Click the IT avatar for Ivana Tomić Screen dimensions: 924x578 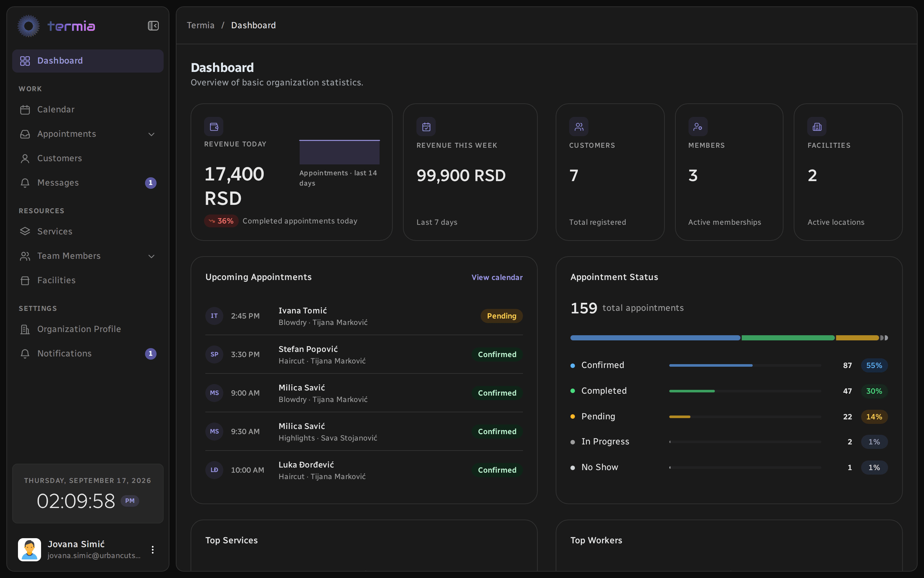coord(214,316)
